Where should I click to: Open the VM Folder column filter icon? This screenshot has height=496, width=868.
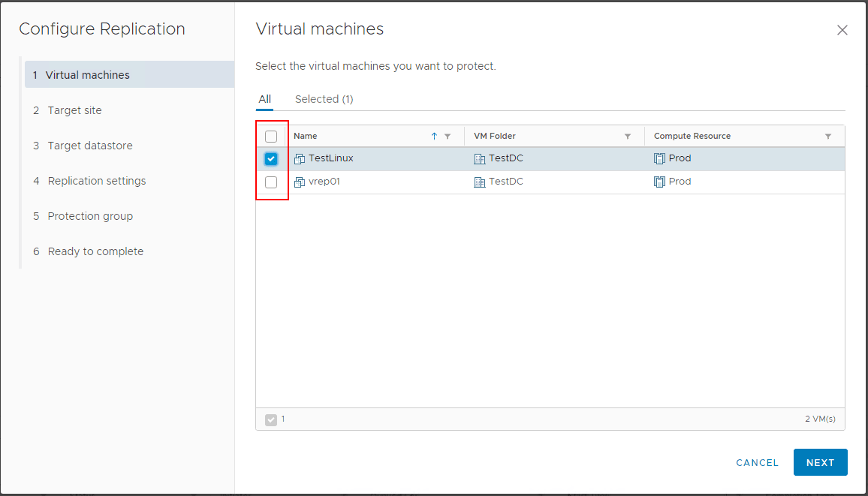pos(628,136)
